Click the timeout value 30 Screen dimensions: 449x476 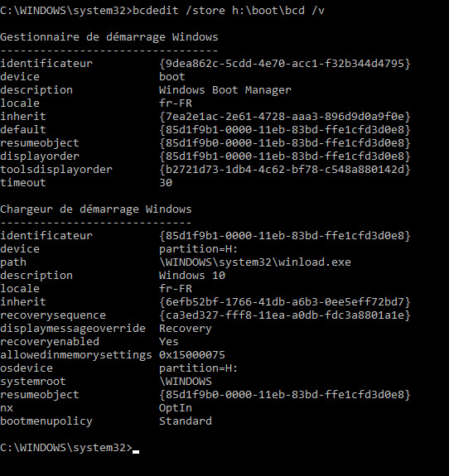[x=166, y=183]
